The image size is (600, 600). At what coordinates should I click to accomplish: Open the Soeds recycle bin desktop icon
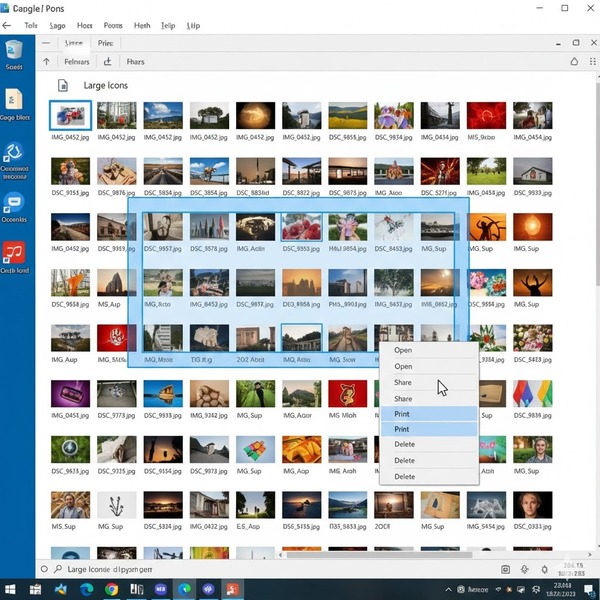[x=14, y=55]
